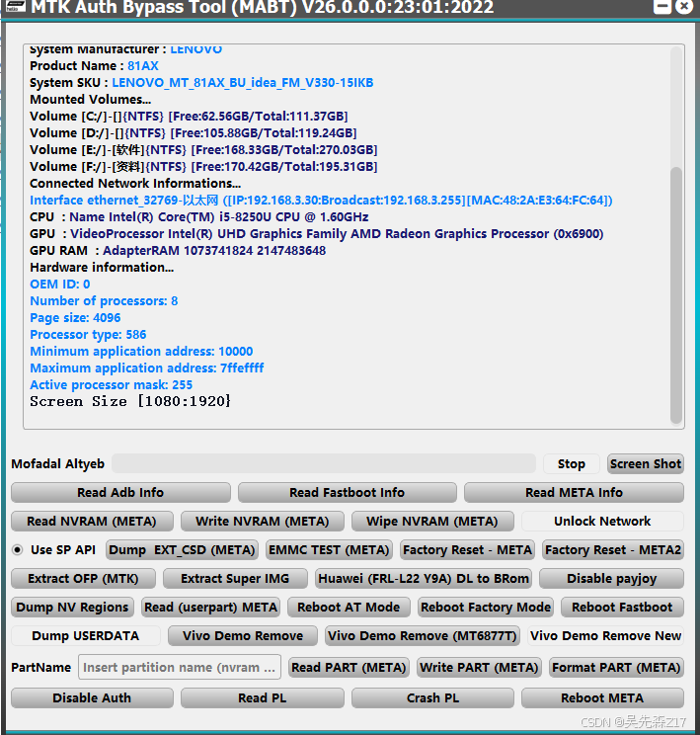
Task: Click Wipe NVRAM (META)
Action: (x=432, y=521)
